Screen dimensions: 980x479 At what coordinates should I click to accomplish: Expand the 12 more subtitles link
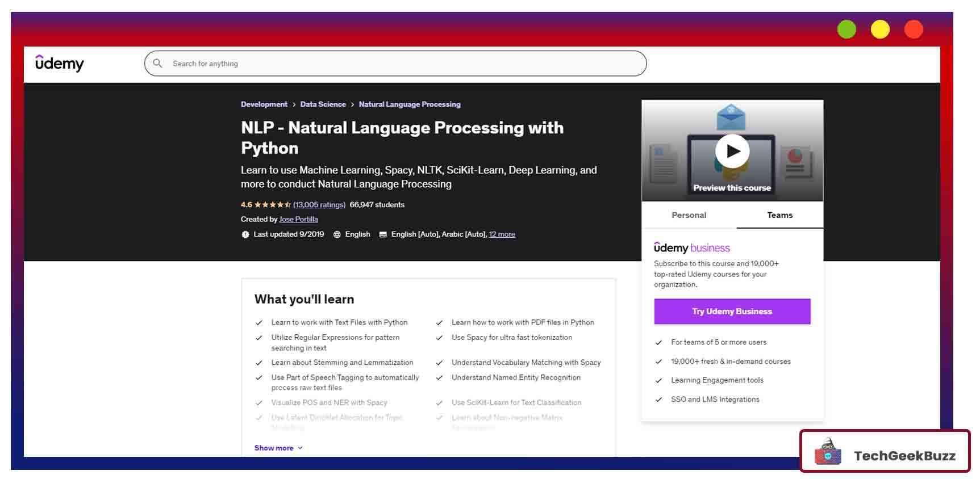(502, 234)
